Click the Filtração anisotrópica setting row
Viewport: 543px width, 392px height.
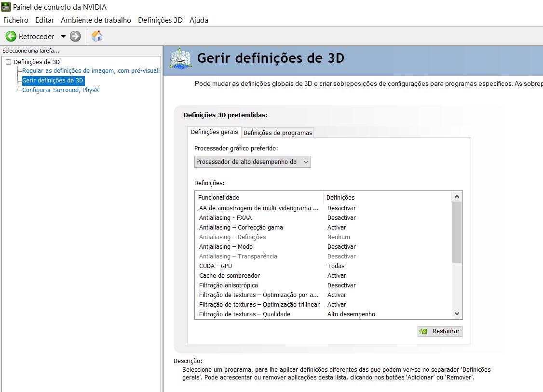coord(229,285)
